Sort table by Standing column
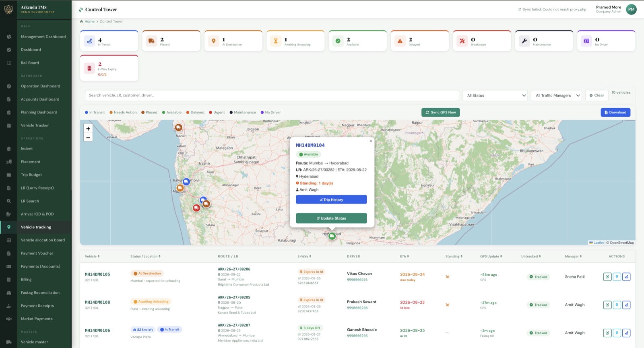 tap(454, 256)
